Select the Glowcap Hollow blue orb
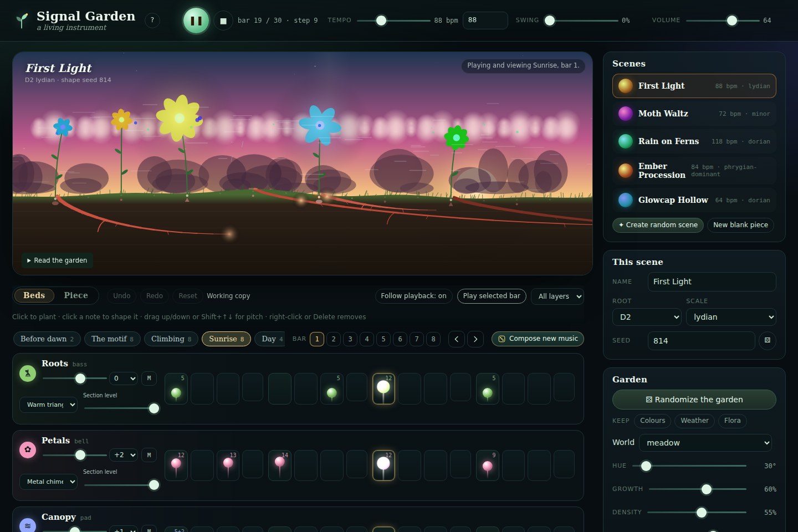Screen dimensions: 798x532 coord(626,200)
